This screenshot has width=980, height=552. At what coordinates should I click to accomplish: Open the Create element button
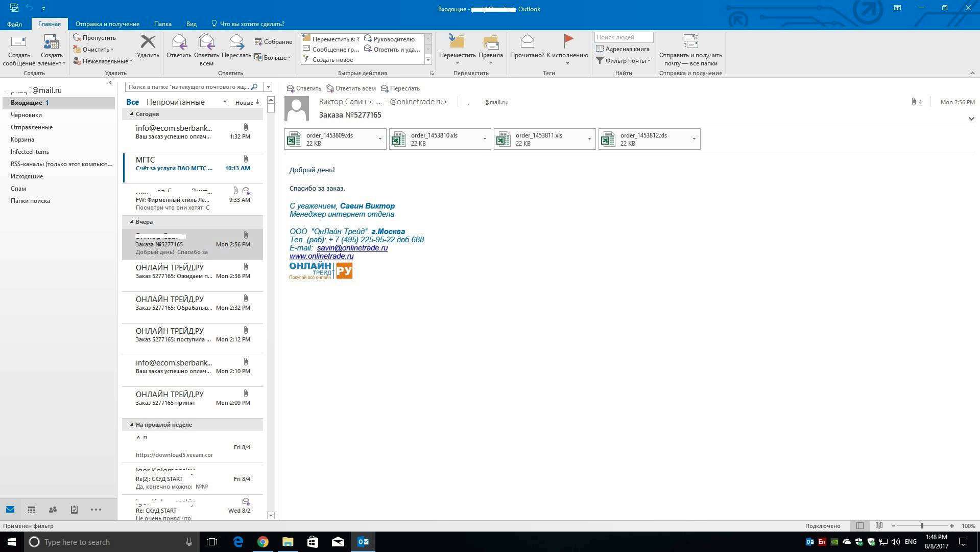click(x=51, y=51)
